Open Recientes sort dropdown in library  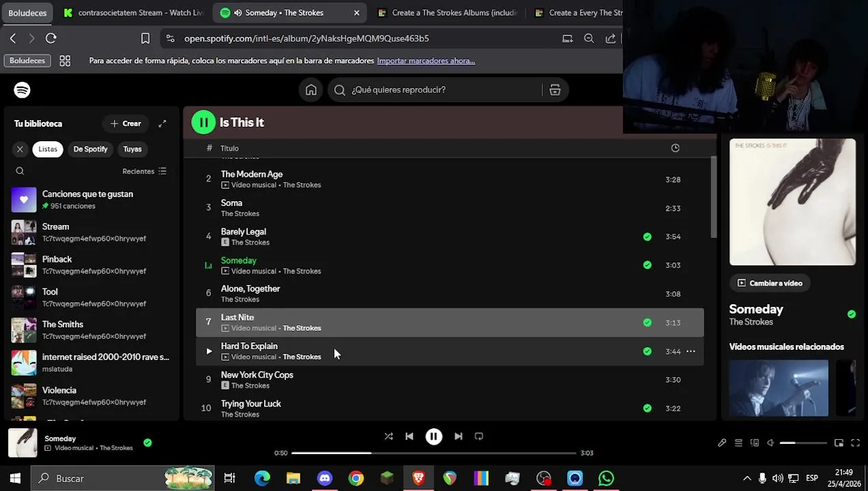[x=144, y=171]
